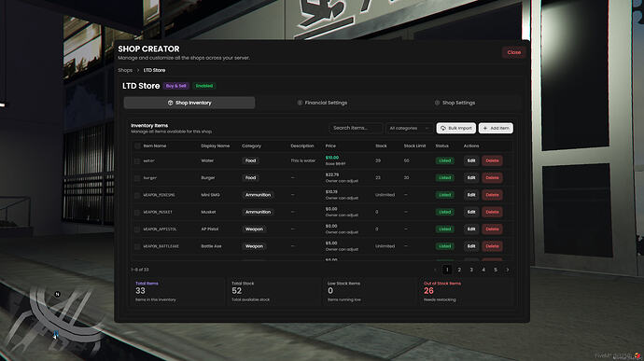Image resolution: width=644 pixels, height=361 pixels.
Task: Click the plus icon on Add Item
Action: coord(485,128)
